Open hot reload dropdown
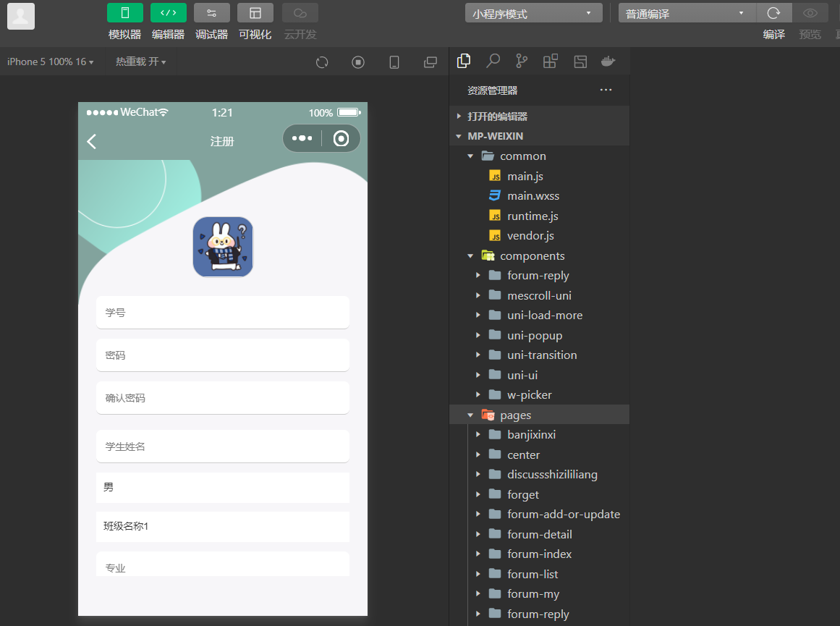 coord(141,62)
